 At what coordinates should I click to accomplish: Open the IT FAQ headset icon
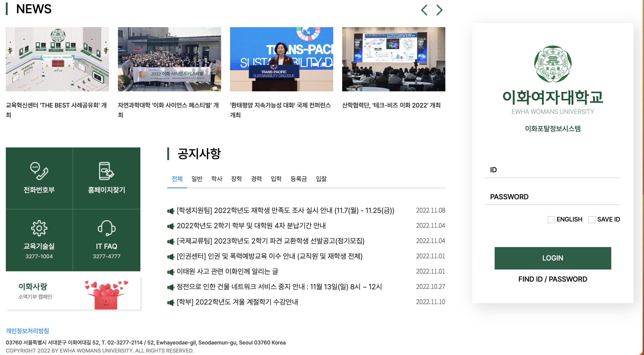click(107, 228)
